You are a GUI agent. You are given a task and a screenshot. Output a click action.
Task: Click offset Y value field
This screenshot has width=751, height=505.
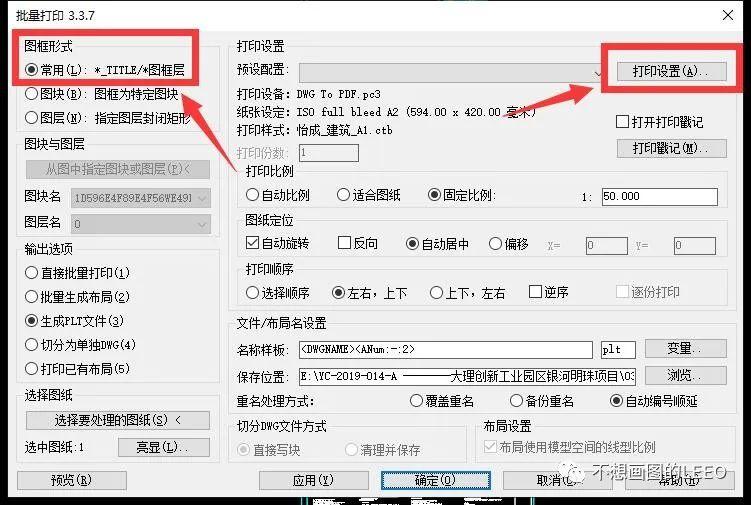coord(694,245)
